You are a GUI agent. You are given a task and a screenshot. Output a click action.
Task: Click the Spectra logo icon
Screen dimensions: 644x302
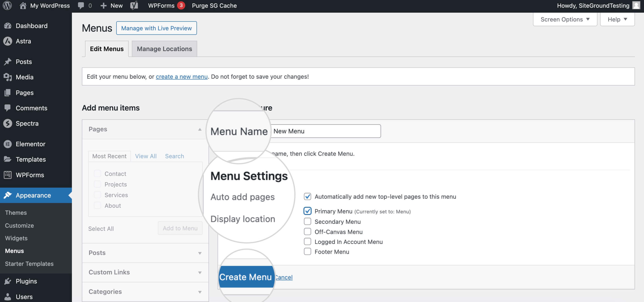[x=8, y=123]
